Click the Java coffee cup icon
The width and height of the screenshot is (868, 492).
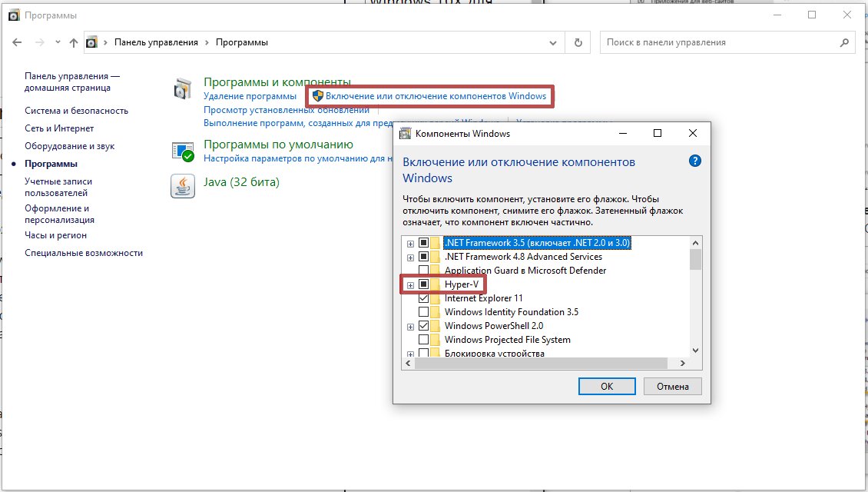click(x=183, y=186)
